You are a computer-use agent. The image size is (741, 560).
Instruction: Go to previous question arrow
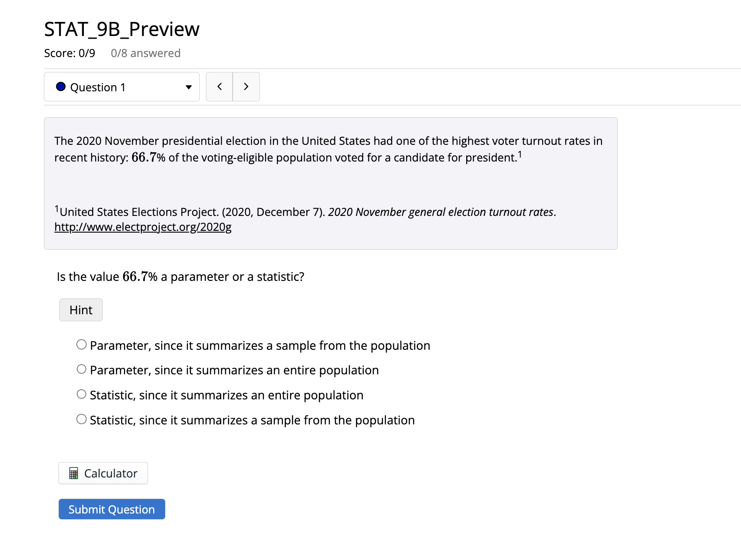219,87
